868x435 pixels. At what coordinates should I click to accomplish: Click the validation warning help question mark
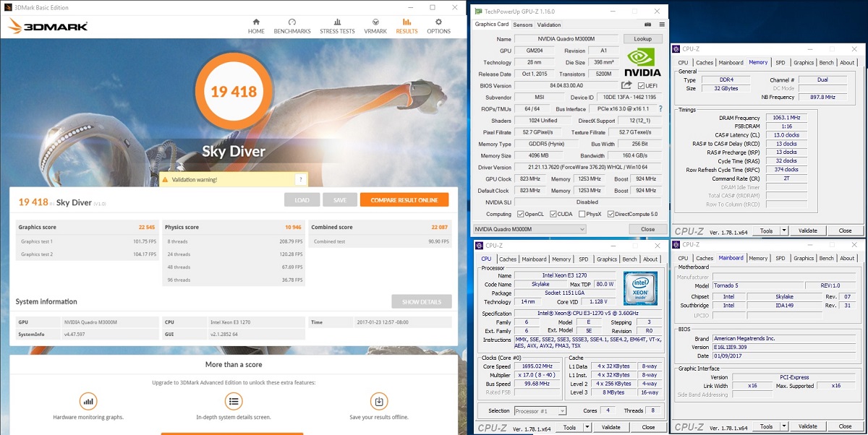point(299,179)
